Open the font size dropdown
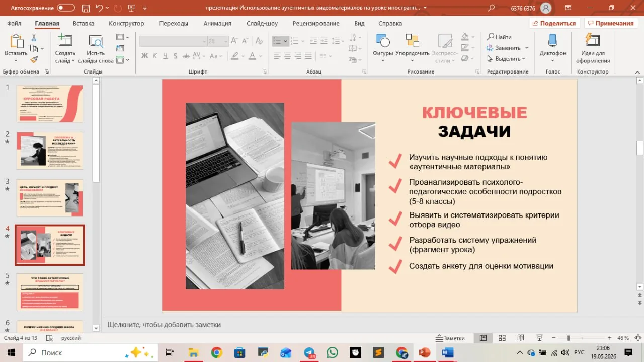Screen dimensions: 644x362 [x=225, y=42]
